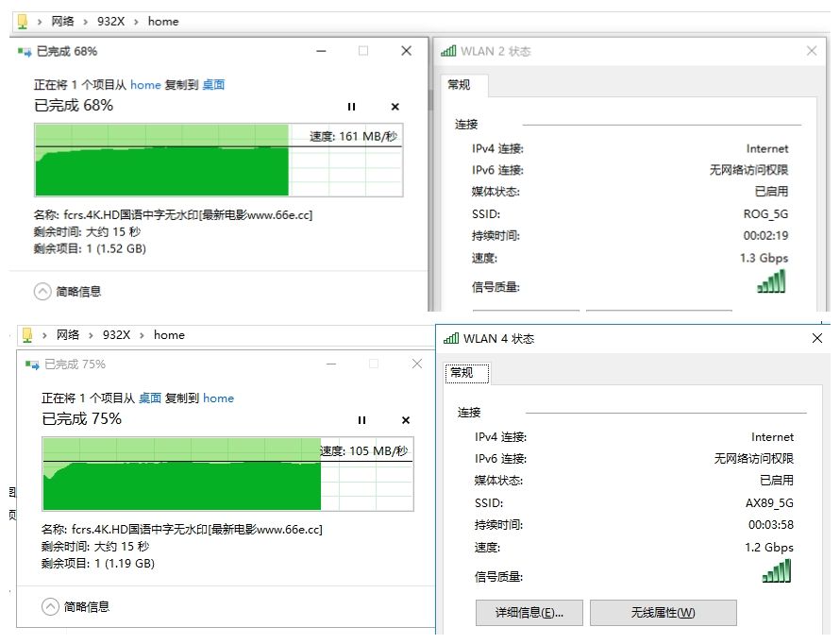840x644 pixels.
Task: Click signal quality bars in WLAN 2 status
Action: pos(771,281)
